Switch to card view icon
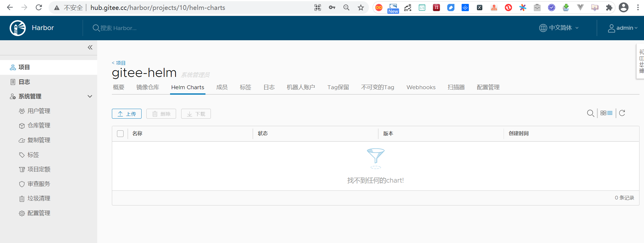644x243 pixels. (603, 113)
